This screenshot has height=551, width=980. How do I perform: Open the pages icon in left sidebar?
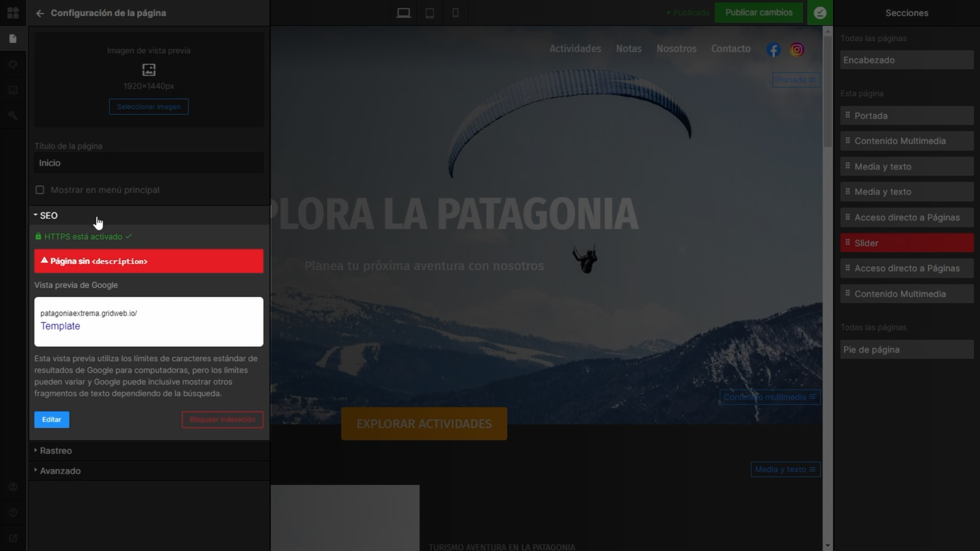(13, 39)
